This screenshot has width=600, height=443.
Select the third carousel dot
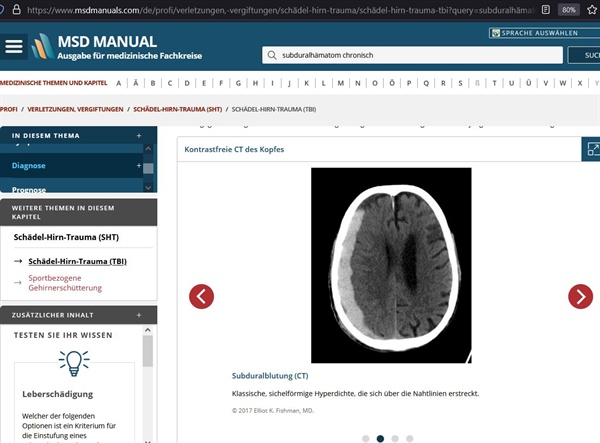click(x=395, y=438)
